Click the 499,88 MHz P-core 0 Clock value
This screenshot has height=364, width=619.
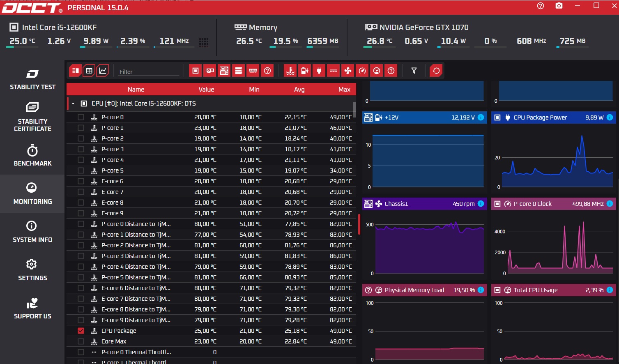(588, 204)
